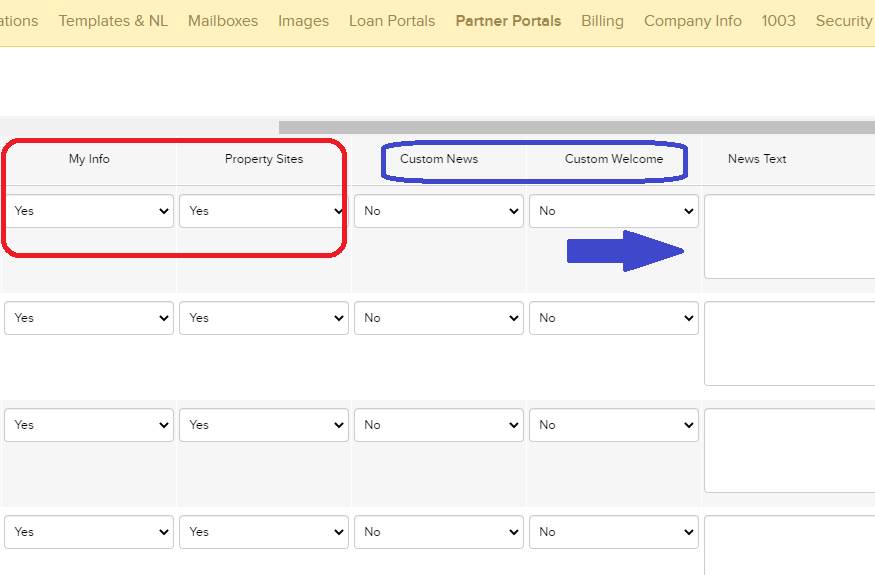
Task: Click the horizontal scrollbar above the table
Action: (x=576, y=127)
